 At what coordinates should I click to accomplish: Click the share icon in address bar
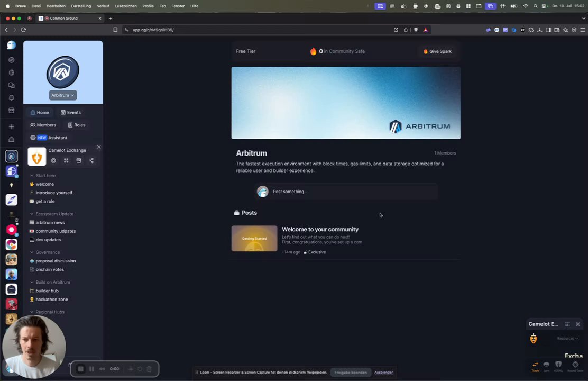(x=406, y=30)
